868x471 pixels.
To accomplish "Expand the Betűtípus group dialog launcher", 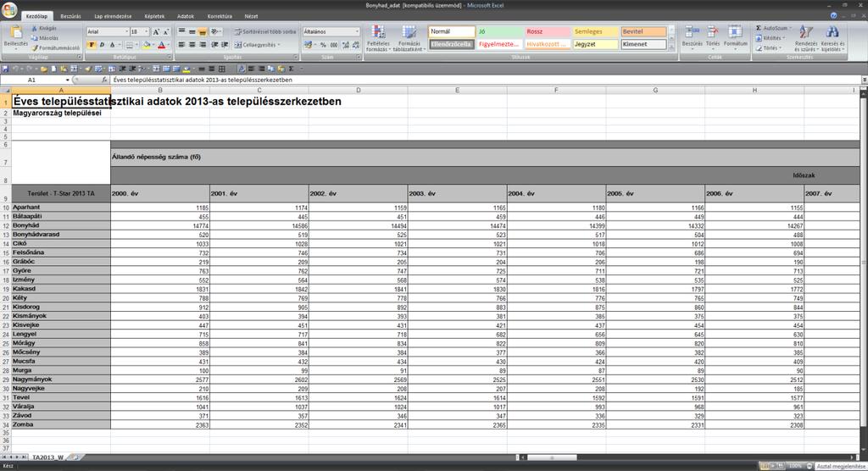I will [170, 57].
